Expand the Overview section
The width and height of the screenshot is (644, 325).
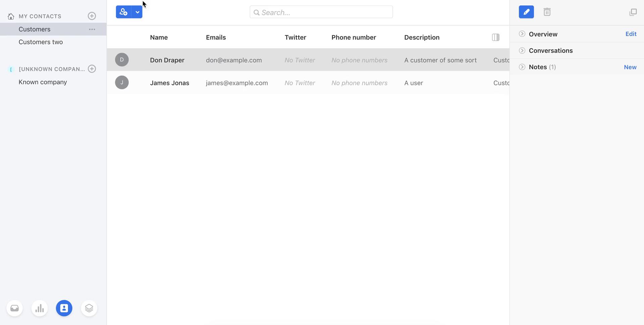[x=522, y=34]
